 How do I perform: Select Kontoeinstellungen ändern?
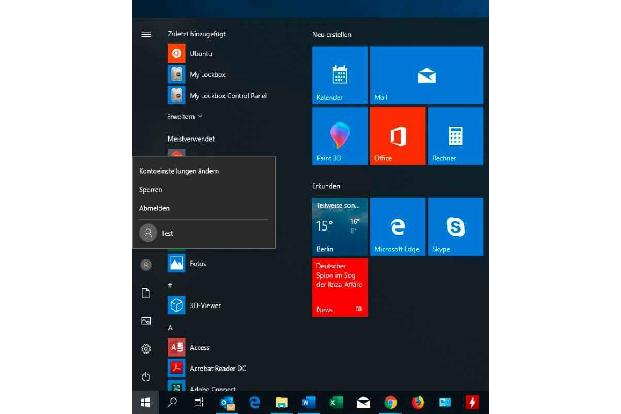(x=179, y=171)
